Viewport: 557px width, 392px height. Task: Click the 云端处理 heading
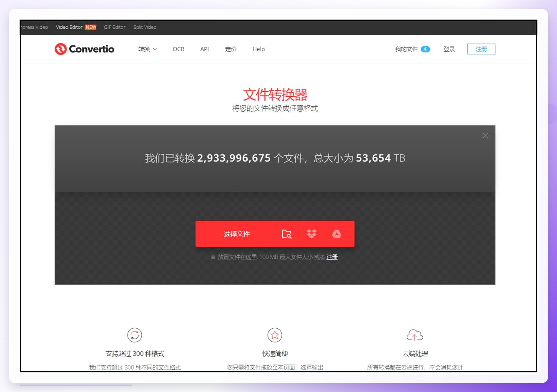click(x=415, y=354)
